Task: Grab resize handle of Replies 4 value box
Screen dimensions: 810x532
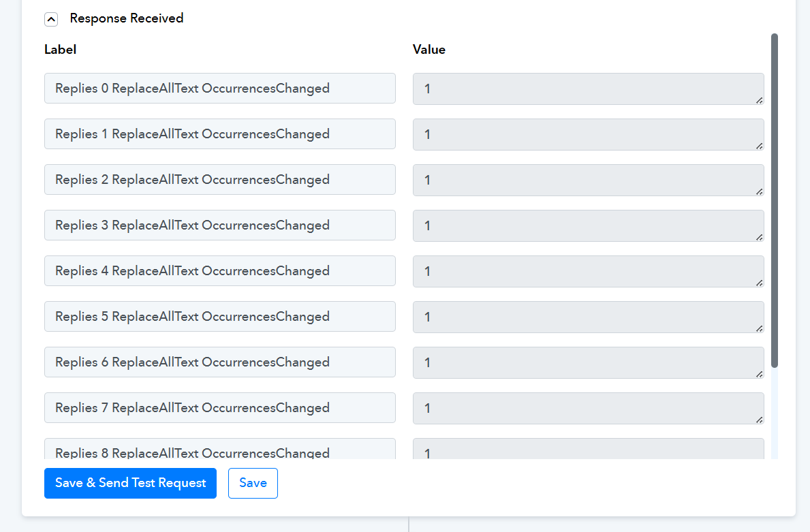Action: 760,283
